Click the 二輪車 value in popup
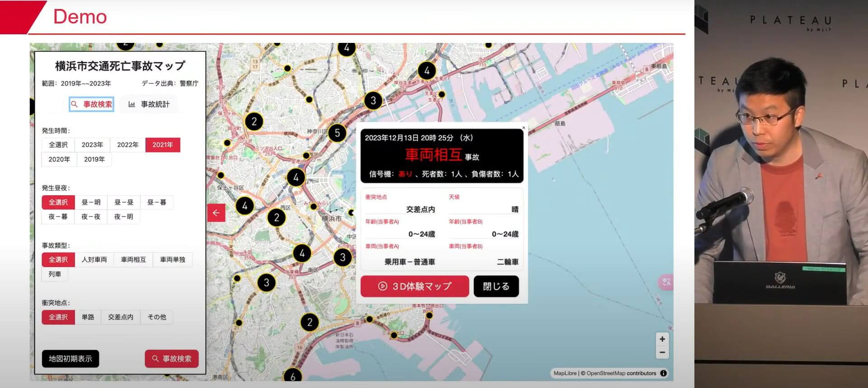 508,262
